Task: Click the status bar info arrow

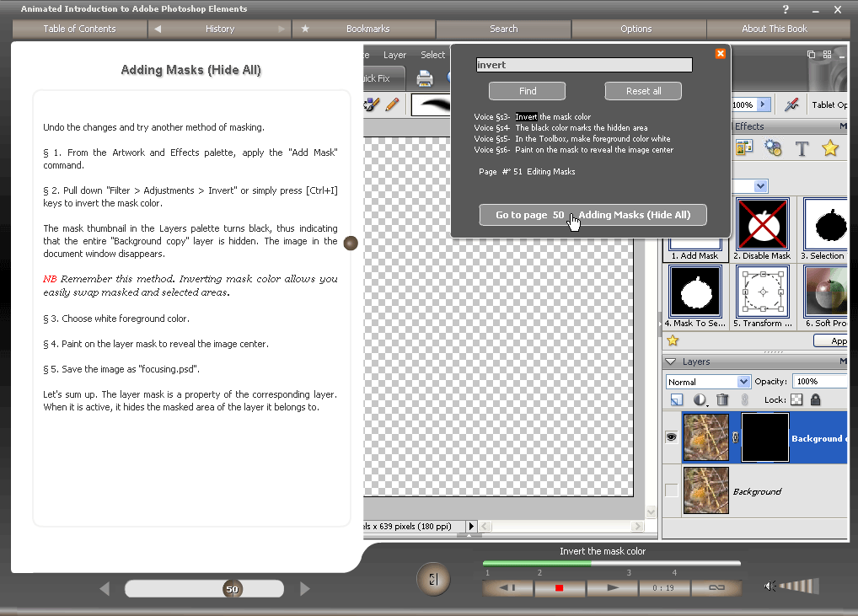Action: tap(471, 526)
